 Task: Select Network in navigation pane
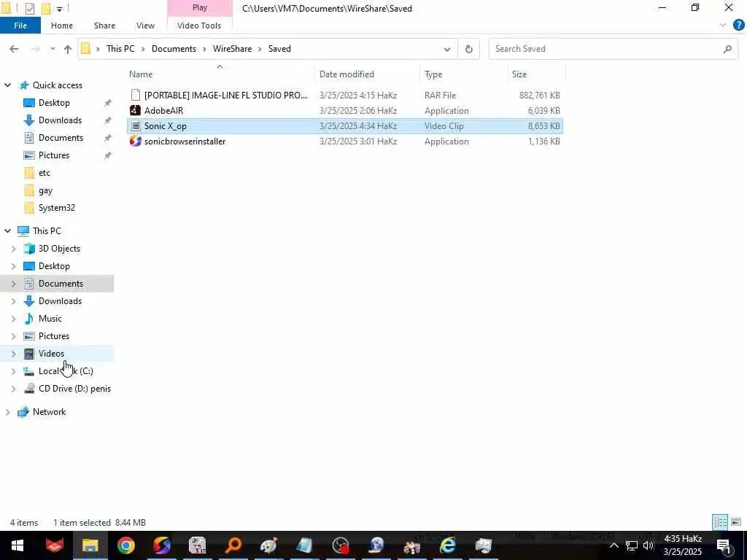point(49,412)
